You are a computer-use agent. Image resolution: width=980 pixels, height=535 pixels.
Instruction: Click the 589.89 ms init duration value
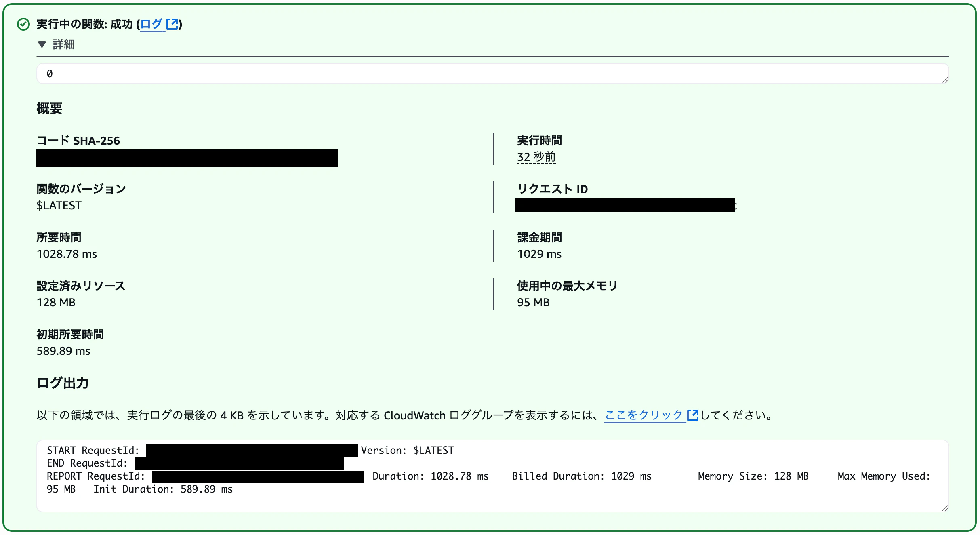click(63, 351)
